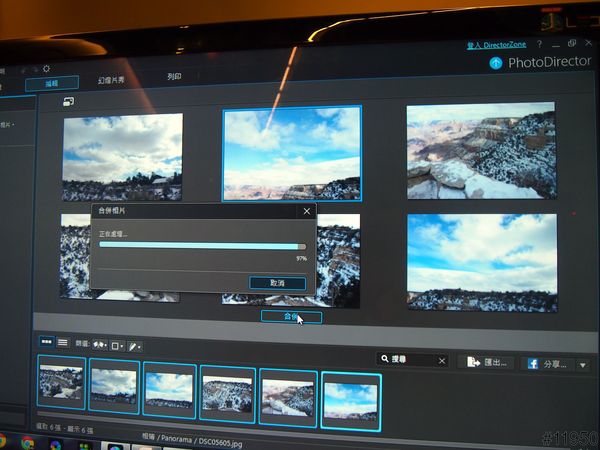
Task: Open Chrome from the Windows taskbar
Action: pyautogui.click(x=27, y=441)
